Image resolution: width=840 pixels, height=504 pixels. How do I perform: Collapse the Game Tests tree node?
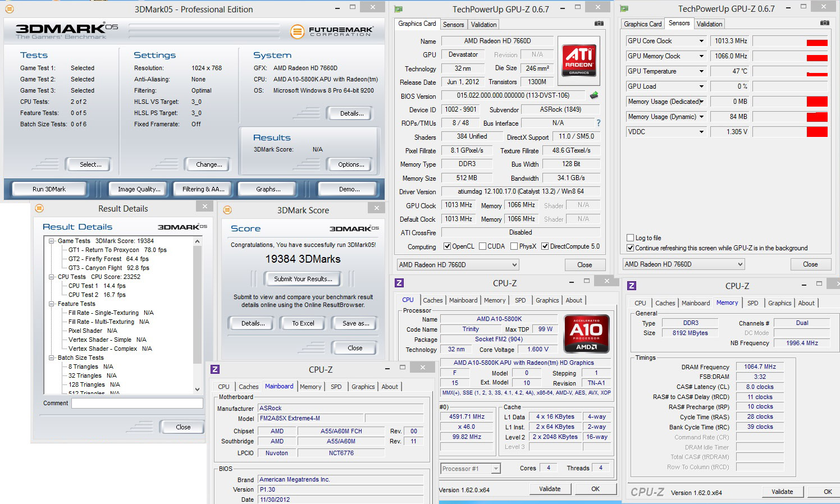tap(51, 241)
